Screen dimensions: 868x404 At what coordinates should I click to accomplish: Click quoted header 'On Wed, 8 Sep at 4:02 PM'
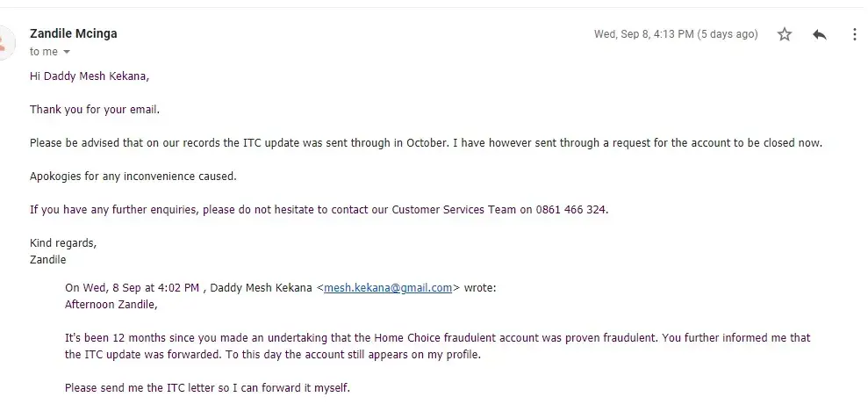(132, 287)
